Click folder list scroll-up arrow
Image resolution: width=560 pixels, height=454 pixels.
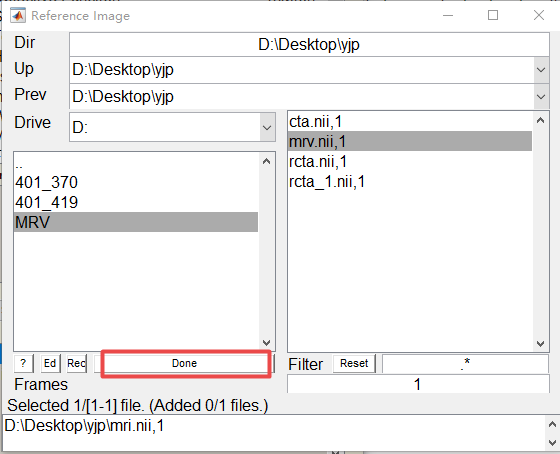point(266,161)
